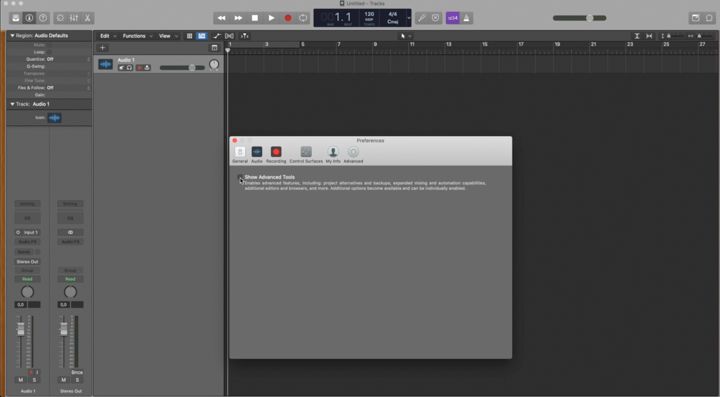Adjust the master volume slider

[x=579, y=18]
